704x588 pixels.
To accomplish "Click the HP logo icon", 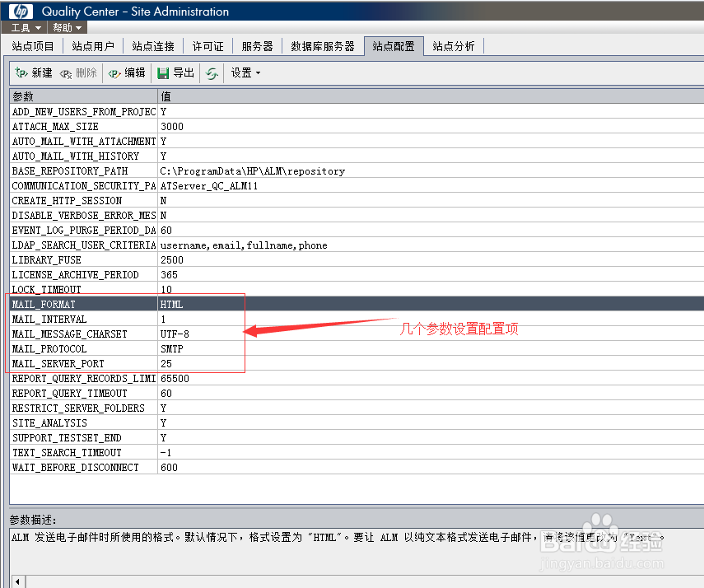I will point(21,12).
